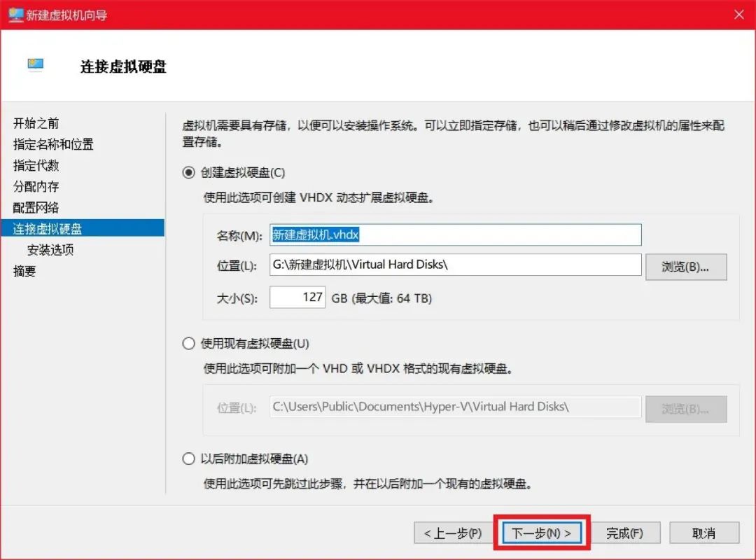This screenshot has width=756, height=560.
Task: Open the 指定代数 step
Action: click(36, 166)
